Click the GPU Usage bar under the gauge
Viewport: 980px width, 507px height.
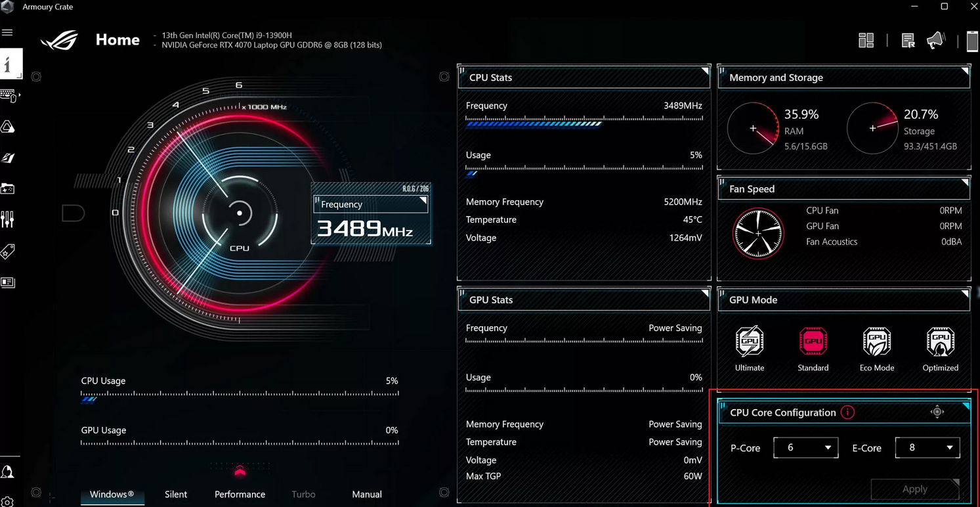click(240, 443)
